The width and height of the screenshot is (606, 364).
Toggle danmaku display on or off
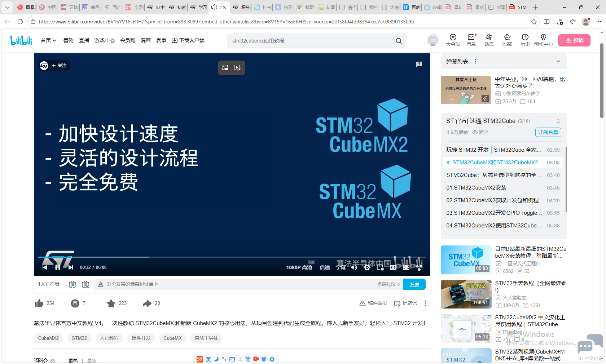tap(73, 284)
